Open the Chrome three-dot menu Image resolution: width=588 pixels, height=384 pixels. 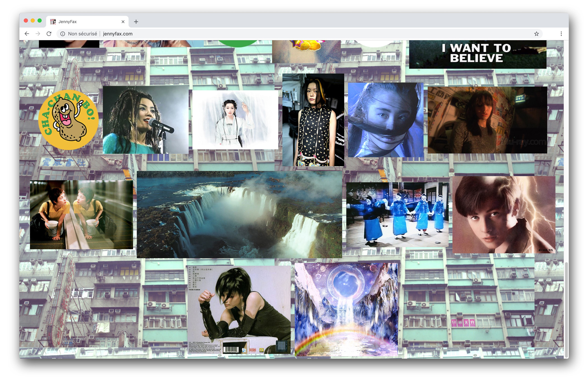(x=561, y=34)
